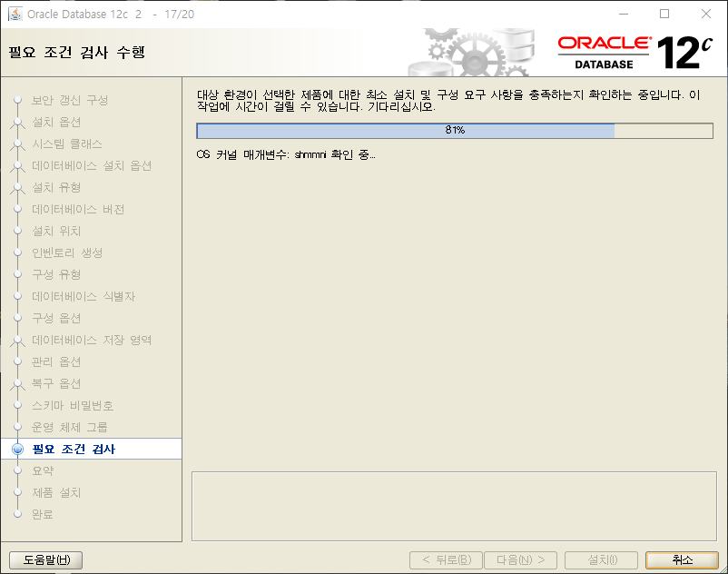Click the disabled 설치(I) install button

[601, 560]
